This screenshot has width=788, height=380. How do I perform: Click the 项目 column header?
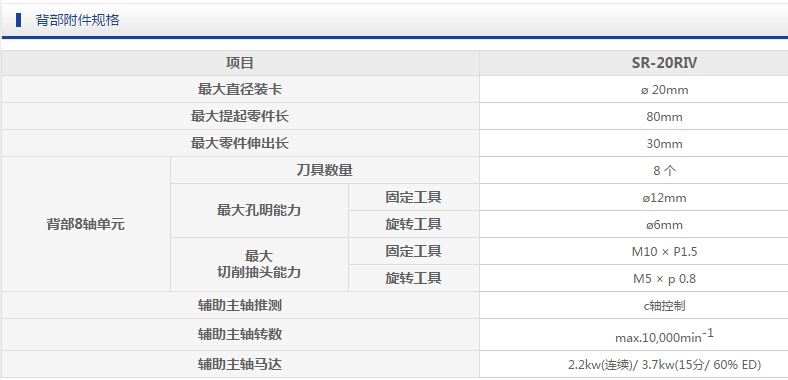(240, 63)
